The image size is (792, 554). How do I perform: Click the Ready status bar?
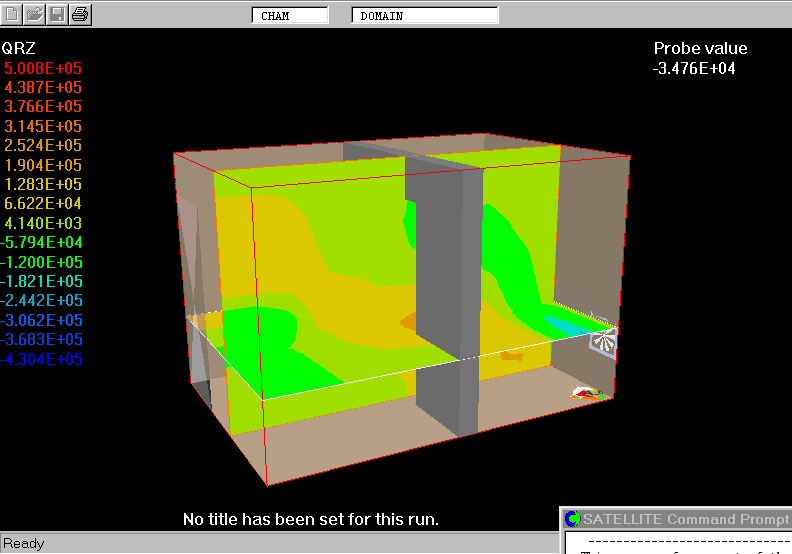pos(24,544)
